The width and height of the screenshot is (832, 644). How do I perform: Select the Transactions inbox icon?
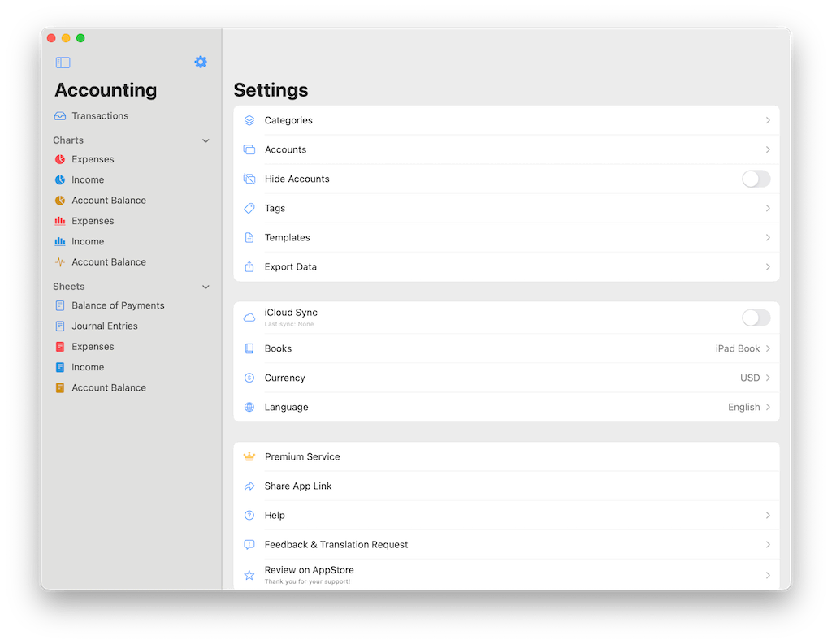[x=61, y=115]
